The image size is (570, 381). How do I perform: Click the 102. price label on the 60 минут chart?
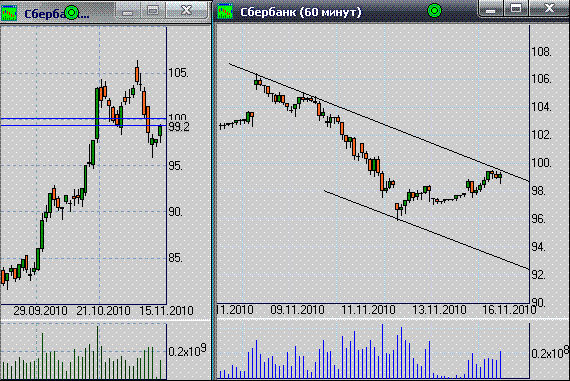[541, 135]
